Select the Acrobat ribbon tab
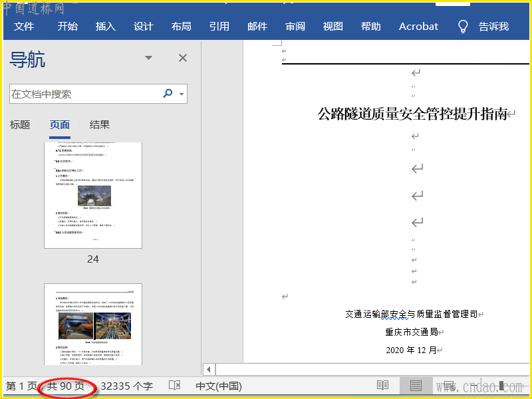This screenshot has width=532, height=399. [x=418, y=27]
